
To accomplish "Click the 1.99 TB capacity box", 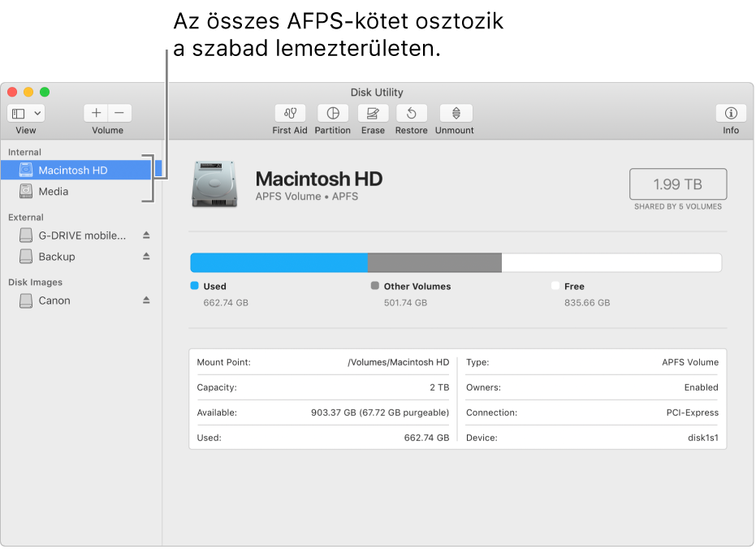I will [678, 184].
